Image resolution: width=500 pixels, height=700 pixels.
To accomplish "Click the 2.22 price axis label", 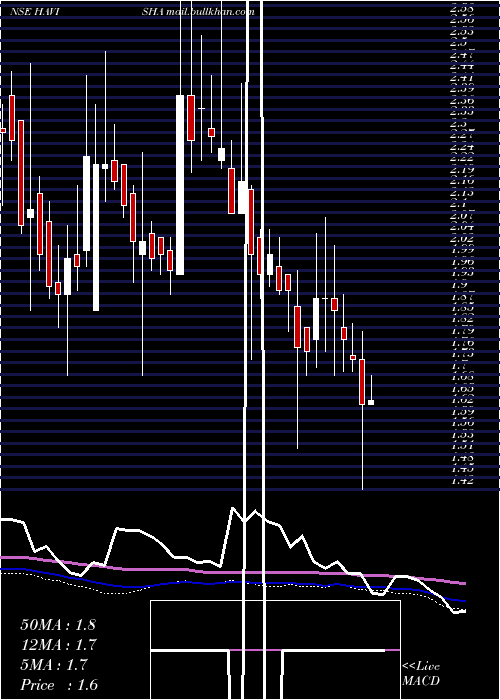I will point(462,158).
